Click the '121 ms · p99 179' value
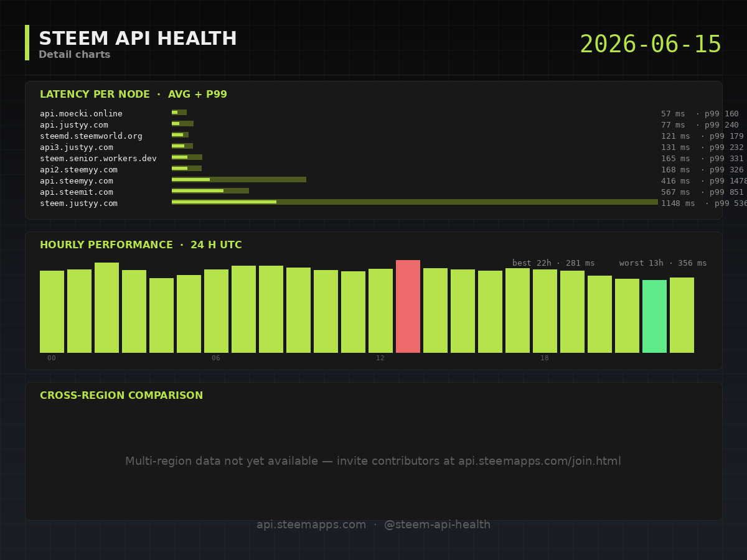The image size is (747, 560). (702, 136)
